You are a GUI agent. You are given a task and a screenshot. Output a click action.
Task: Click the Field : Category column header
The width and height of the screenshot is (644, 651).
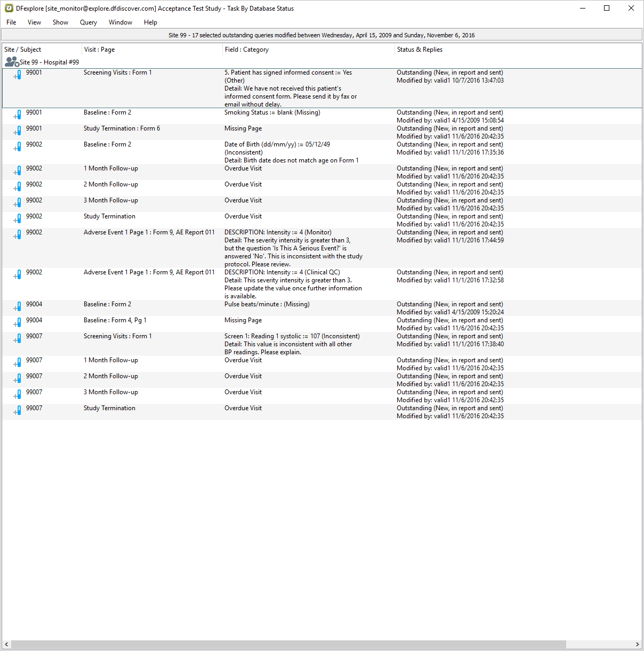tap(247, 50)
